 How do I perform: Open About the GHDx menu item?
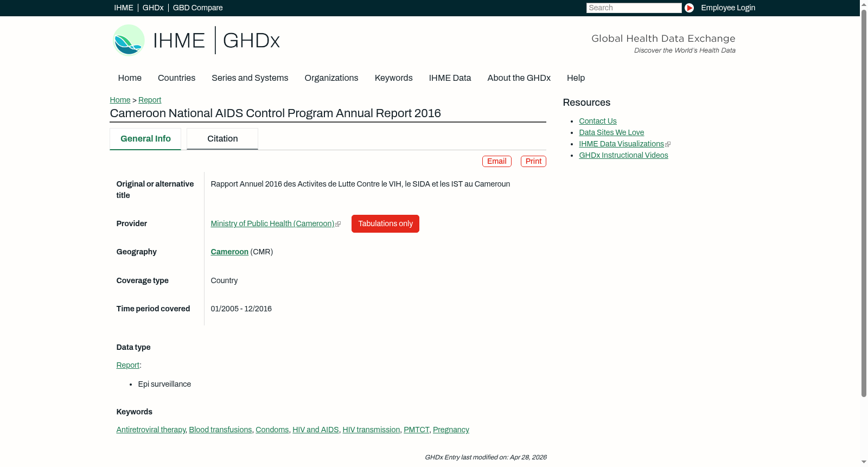[519, 78]
